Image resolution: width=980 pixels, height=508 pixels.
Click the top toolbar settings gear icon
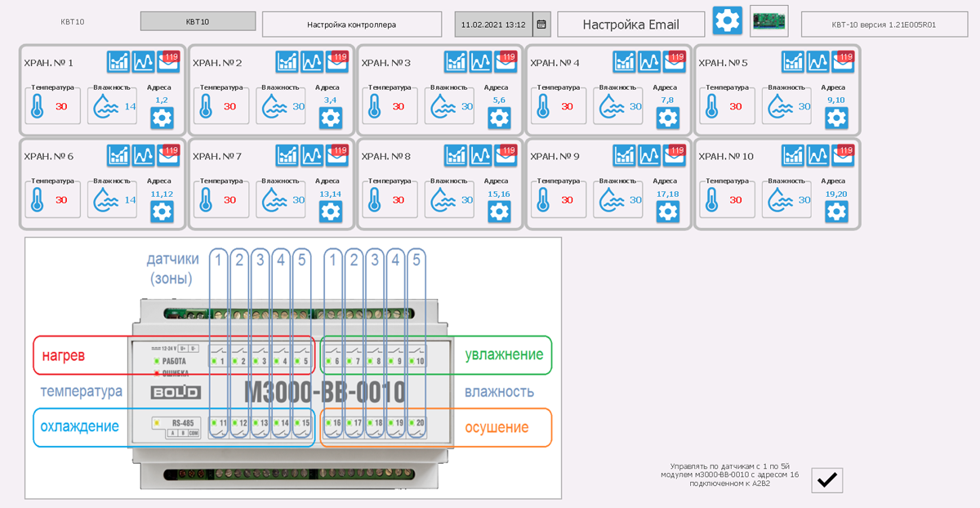click(x=728, y=21)
